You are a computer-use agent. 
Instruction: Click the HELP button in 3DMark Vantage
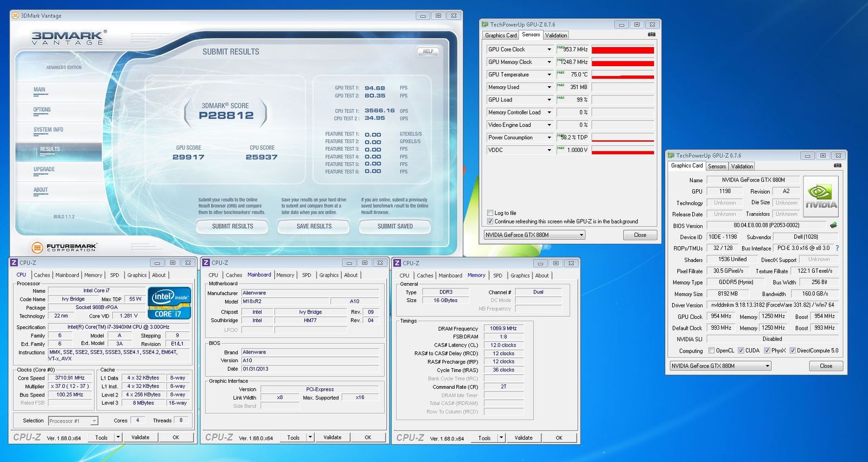tap(428, 52)
